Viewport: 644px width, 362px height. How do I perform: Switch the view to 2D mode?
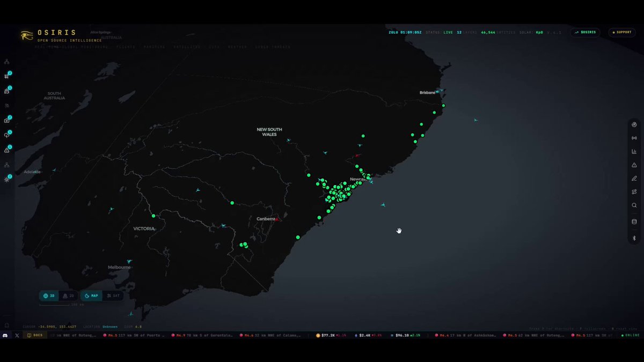pos(68,295)
